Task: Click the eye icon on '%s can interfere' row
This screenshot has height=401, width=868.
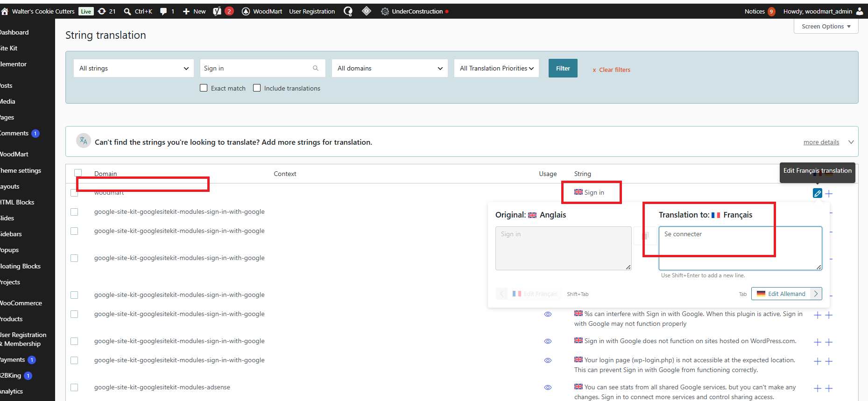Action: pos(548,314)
